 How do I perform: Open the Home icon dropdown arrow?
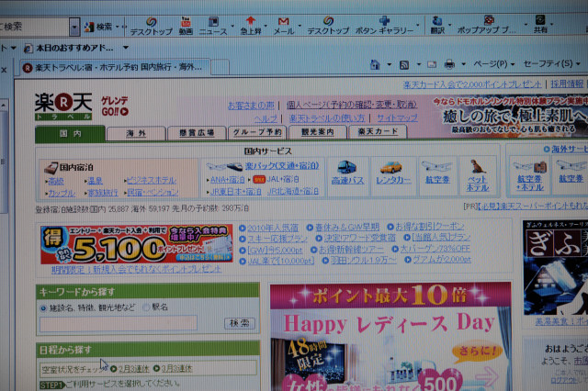(390, 65)
